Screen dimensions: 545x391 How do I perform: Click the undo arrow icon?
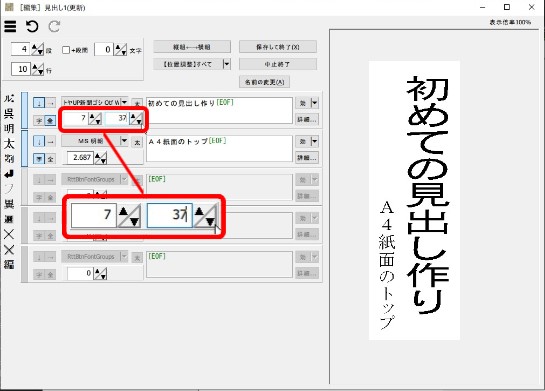(x=32, y=26)
